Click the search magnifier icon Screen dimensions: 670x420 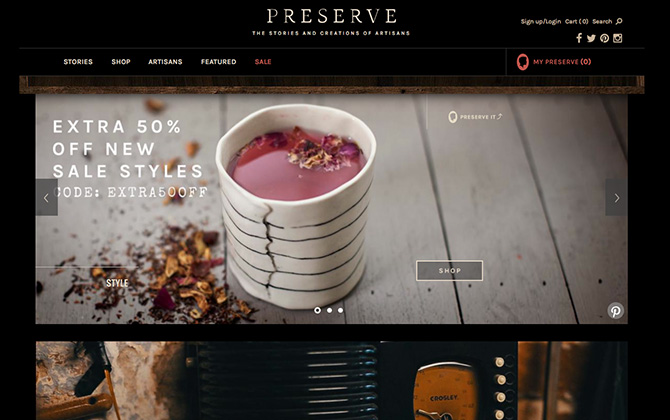click(x=619, y=21)
